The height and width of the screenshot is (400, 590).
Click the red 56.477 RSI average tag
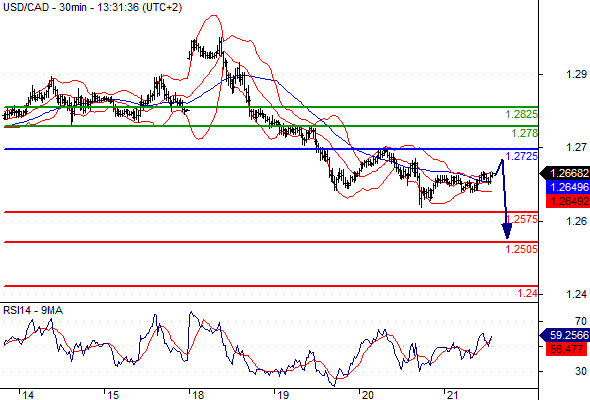pos(567,349)
